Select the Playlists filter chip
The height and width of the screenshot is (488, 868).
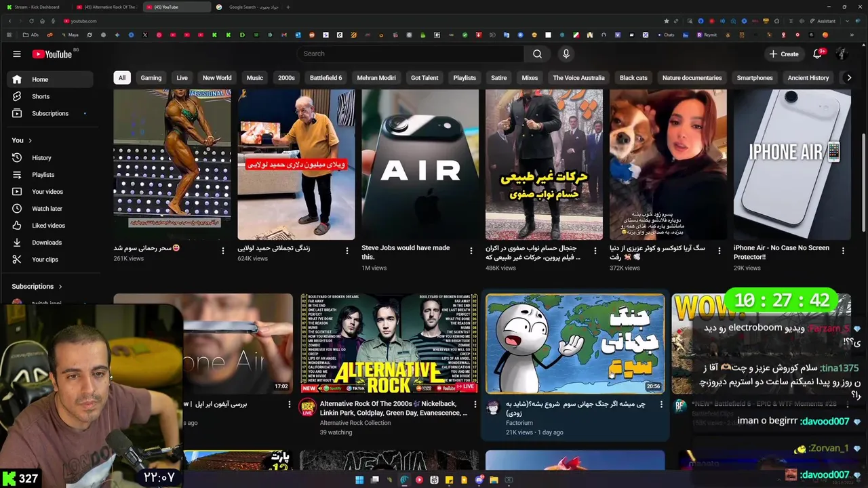click(465, 78)
